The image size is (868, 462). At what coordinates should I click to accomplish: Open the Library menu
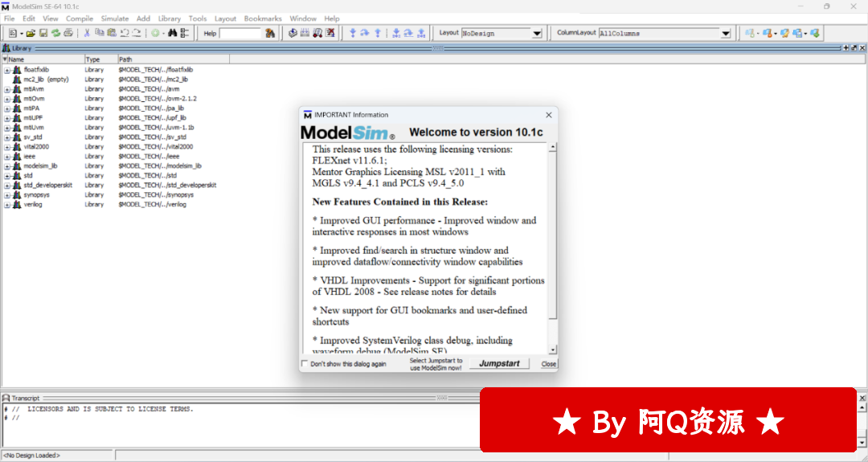pyautogui.click(x=170, y=18)
